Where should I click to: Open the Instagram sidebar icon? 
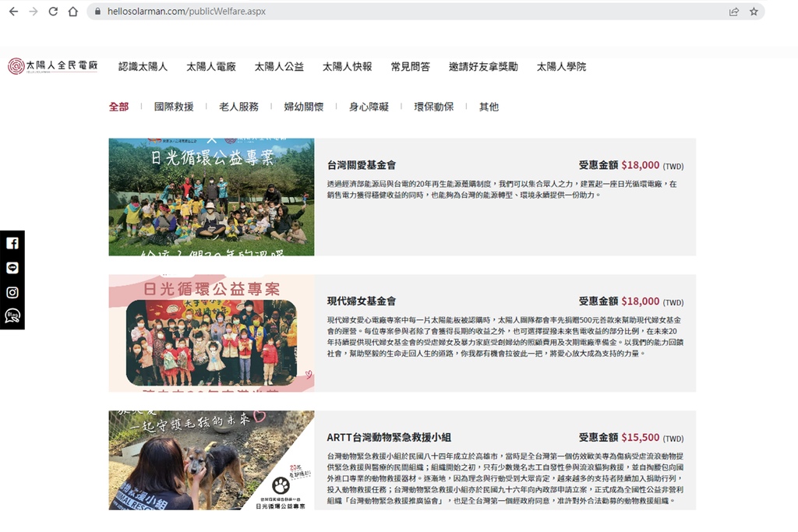[x=12, y=292]
